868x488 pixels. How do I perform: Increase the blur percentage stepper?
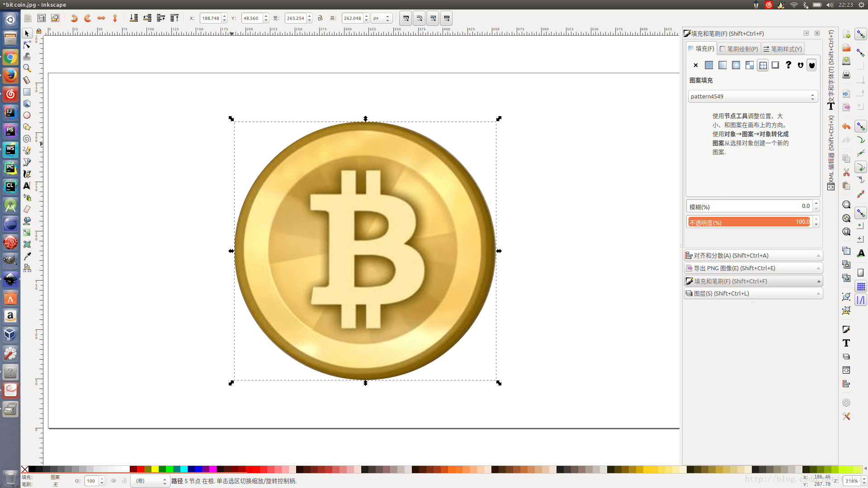[x=816, y=203]
